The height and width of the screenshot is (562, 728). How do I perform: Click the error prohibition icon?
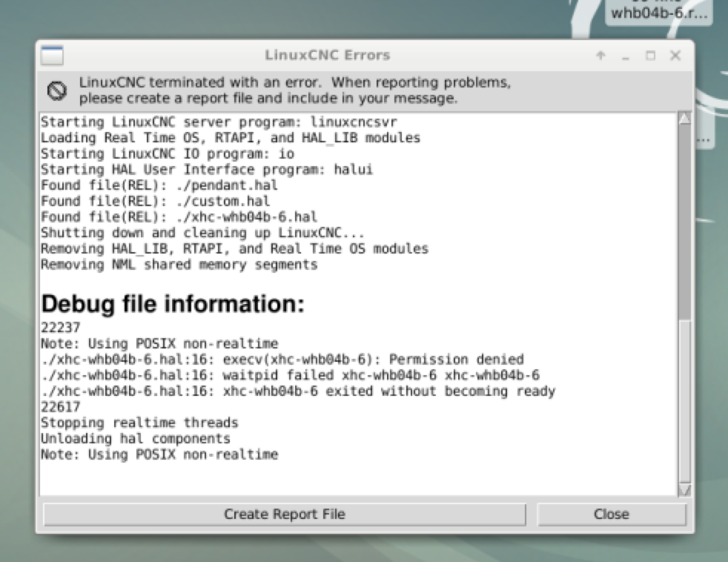click(57, 90)
